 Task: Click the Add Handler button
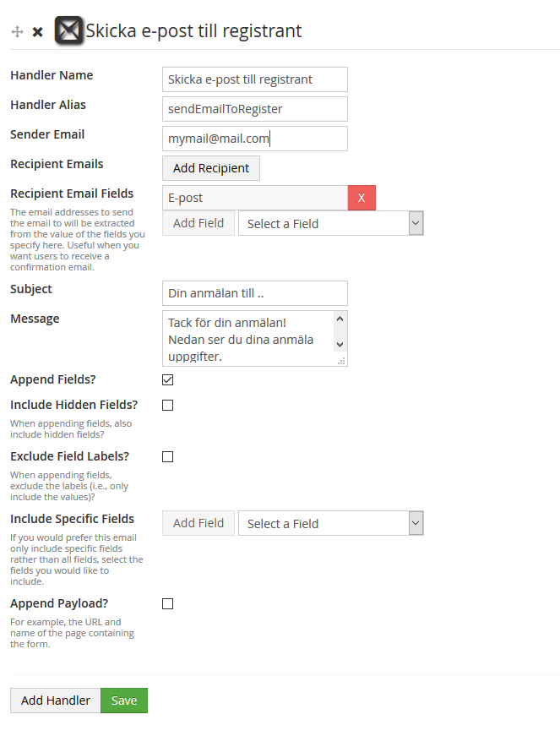point(56,701)
